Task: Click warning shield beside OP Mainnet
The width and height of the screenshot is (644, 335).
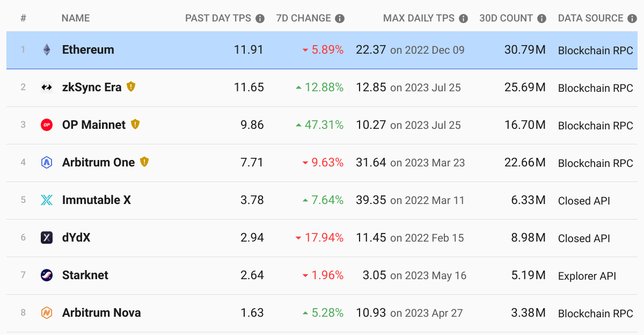Action: tap(135, 124)
